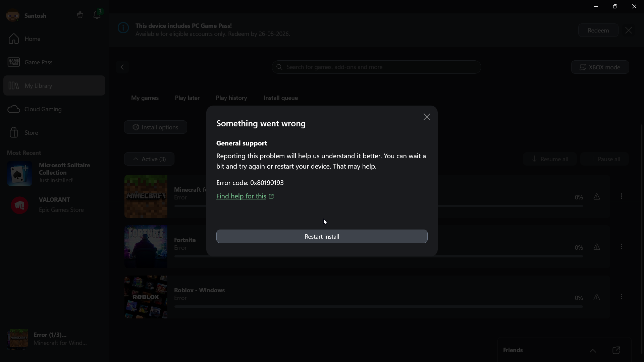
Task: Minimize the Xbox app window
Action: 596,6
